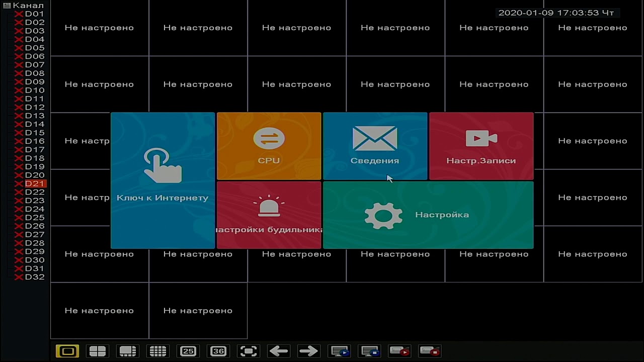Viewport: 644px width, 362px height.
Task: Open the Настройка settings tile
Action: click(x=428, y=215)
